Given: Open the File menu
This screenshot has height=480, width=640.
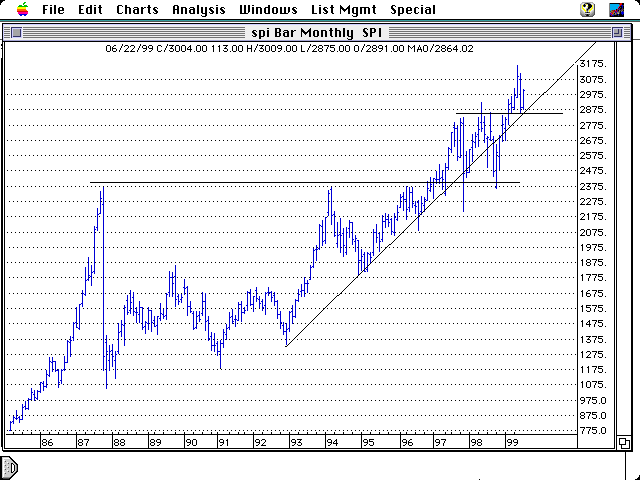Looking at the screenshot, I should (53, 9).
